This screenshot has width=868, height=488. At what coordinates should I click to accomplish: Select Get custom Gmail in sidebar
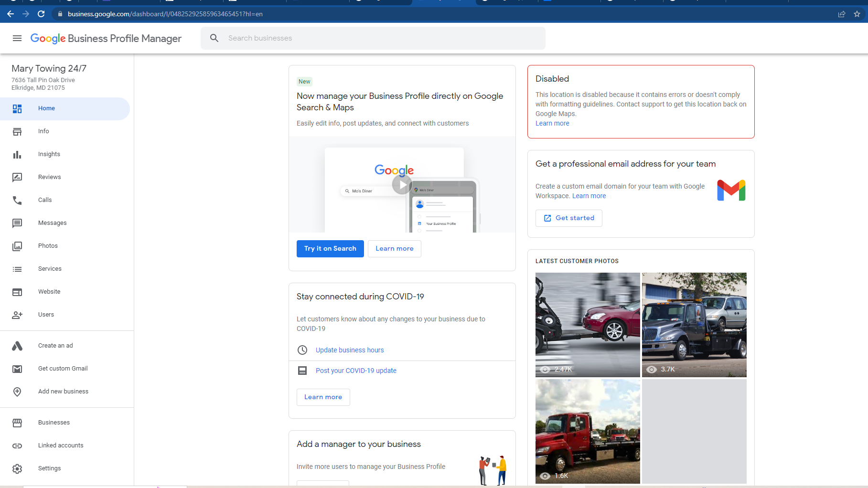point(65,369)
